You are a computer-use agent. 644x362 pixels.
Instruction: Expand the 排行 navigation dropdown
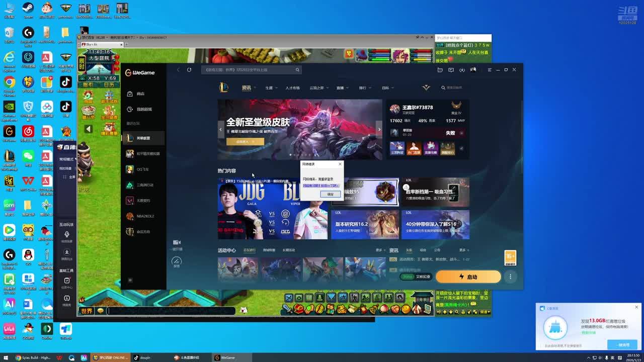pos(370,88)
